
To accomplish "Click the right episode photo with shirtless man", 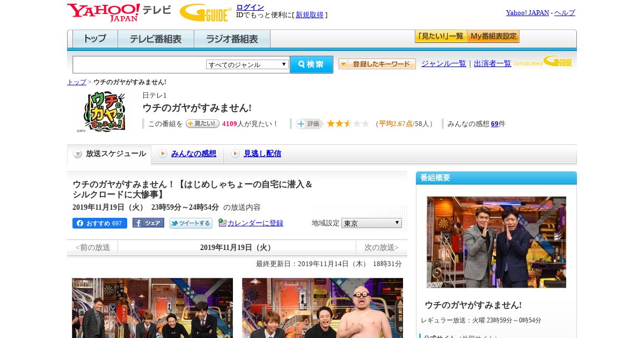I will pyautogui.click(x=323, y=308).
